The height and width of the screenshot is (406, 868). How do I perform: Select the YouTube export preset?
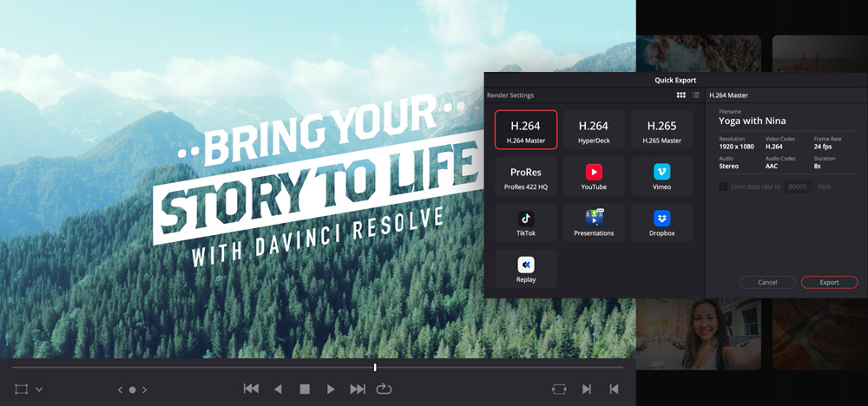point(594,176)
